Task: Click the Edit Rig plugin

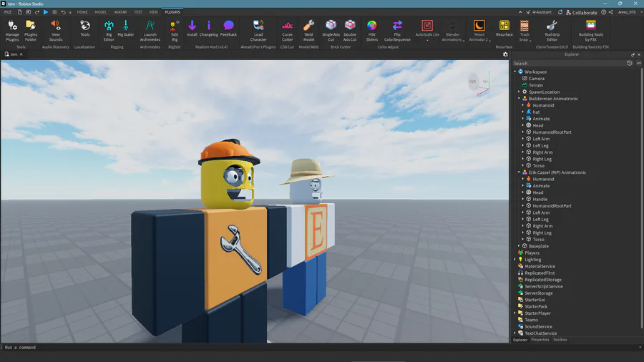Action: pos(175,31)
